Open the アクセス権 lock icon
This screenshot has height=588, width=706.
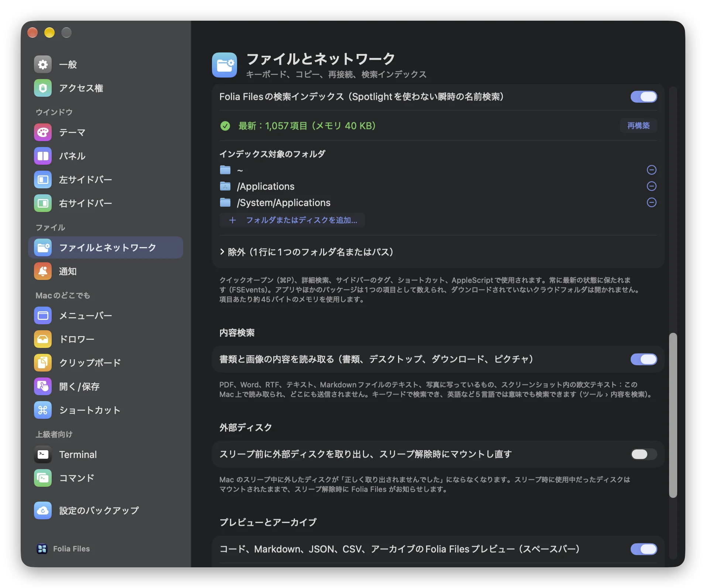coord(43,88)
